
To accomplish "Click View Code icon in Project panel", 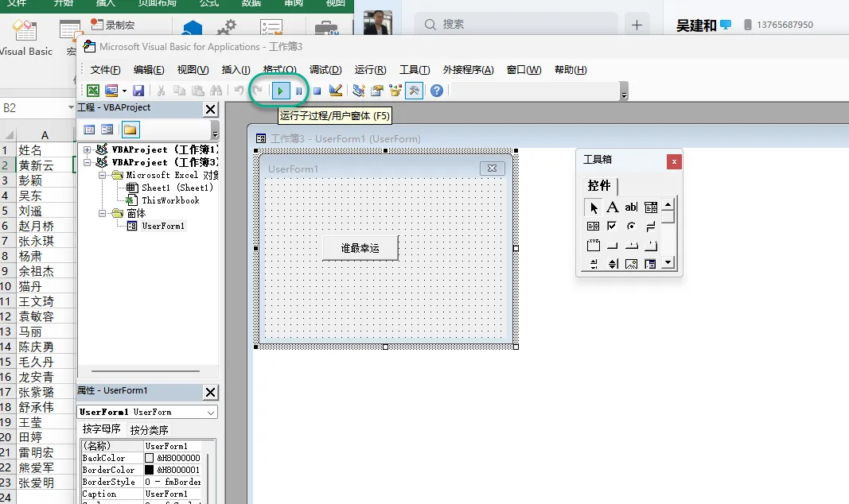I will pyautogui.click(x=89, y=130).
